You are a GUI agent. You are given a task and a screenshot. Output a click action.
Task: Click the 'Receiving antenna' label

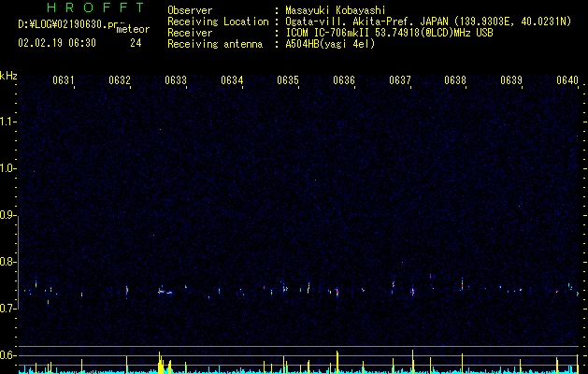point(215,44)
